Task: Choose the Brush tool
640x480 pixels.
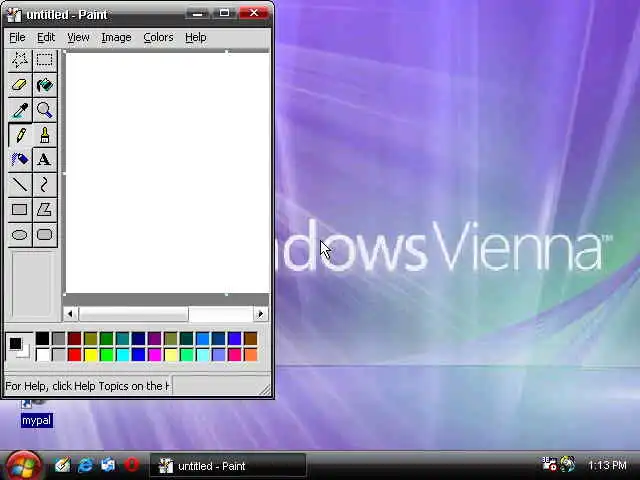Action: pyautogui.click(x=44, y=135)
